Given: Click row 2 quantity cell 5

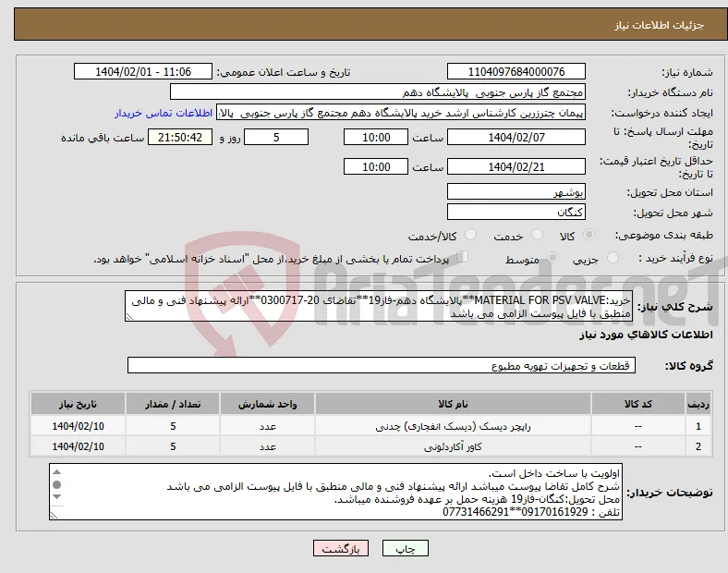Looking at the screenshot, I should click(173, 446).
